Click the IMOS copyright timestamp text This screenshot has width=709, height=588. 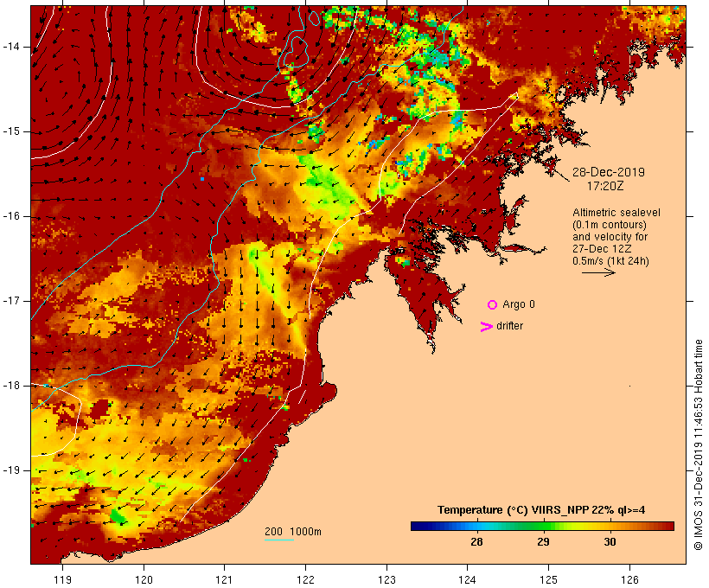[698, 444]
